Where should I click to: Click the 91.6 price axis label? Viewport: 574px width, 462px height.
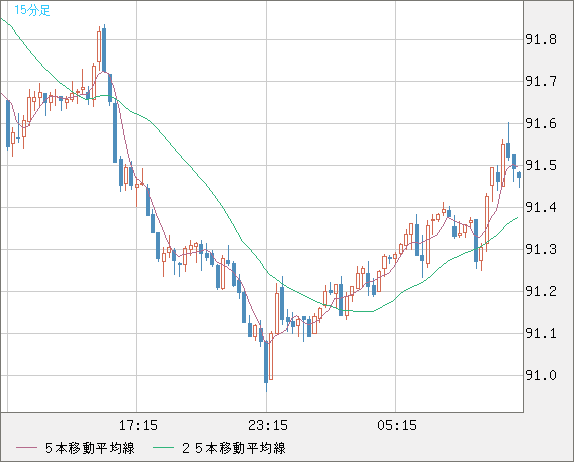point(541,123)
